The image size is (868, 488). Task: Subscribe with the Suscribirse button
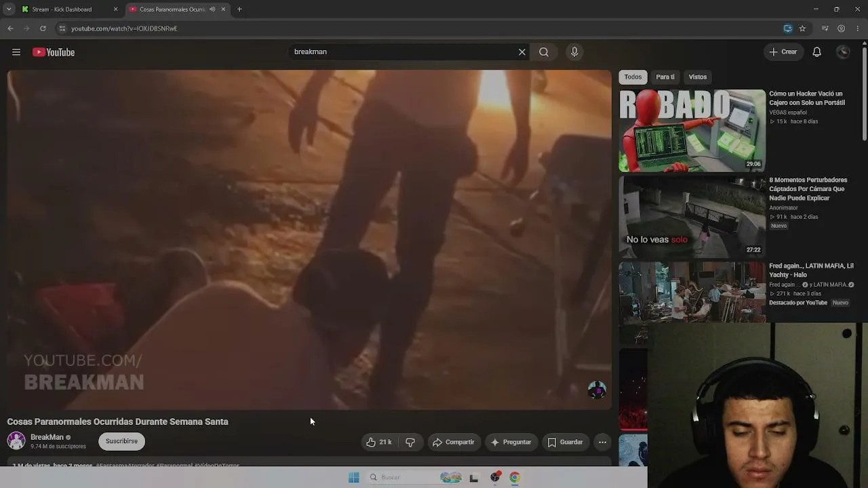pyautogui.click(x=121, y=441)
